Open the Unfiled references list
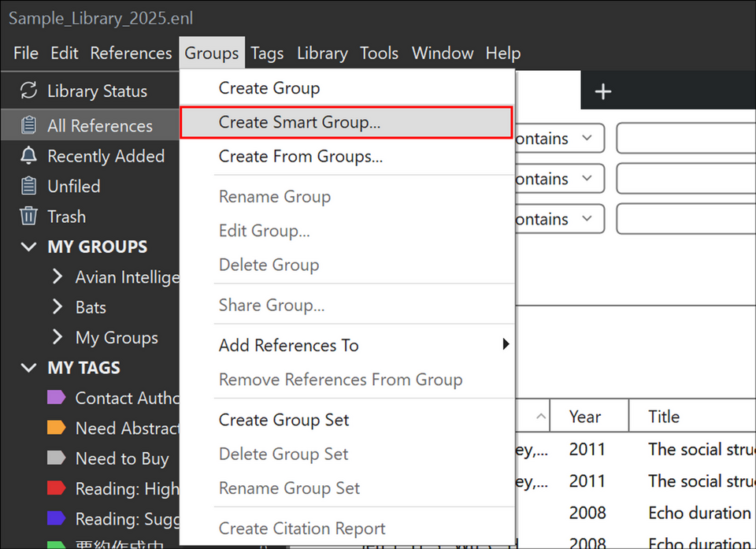This screenshot has width=756, height=549. pyautogui.click(x=90, y=186)
